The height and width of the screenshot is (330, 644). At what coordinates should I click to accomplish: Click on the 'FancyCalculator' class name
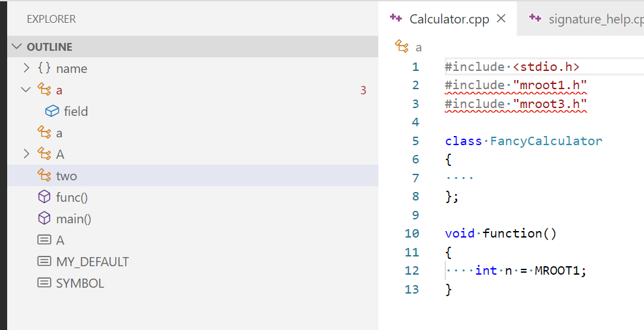tap(546, 141)
